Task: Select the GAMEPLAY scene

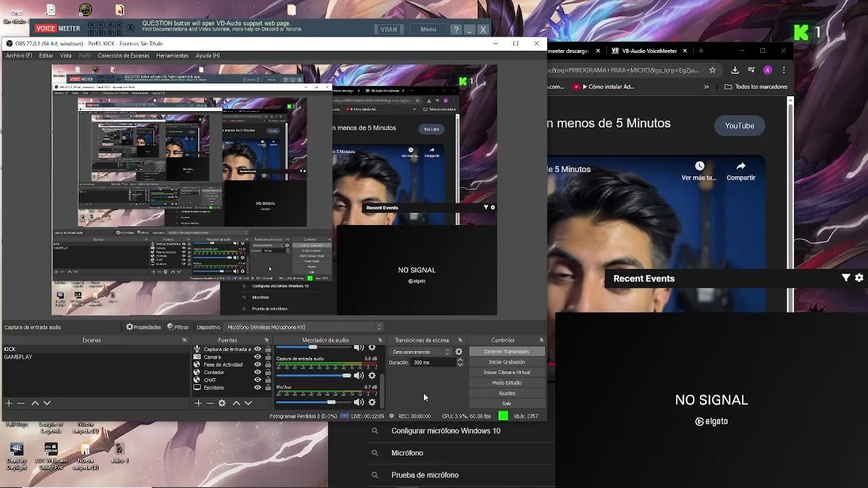Action: coord(96,357)
